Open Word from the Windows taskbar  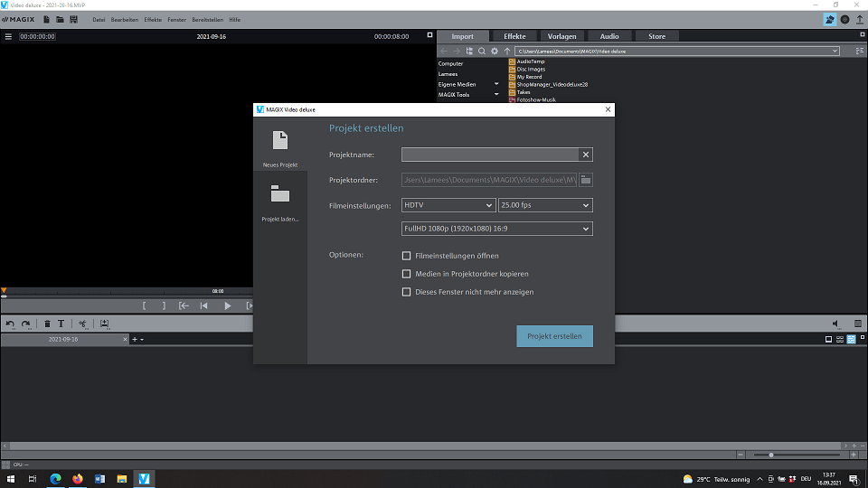tap(99, 479)
